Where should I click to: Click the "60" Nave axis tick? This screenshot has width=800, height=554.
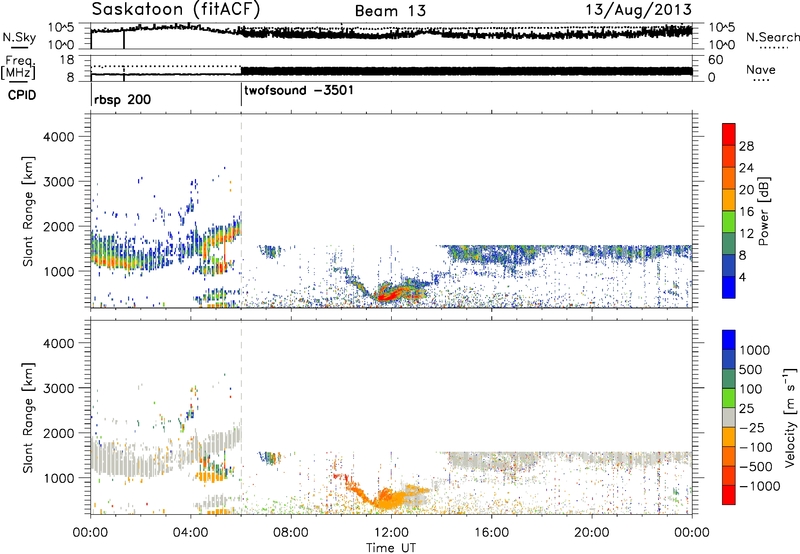(x=716, y=60)
